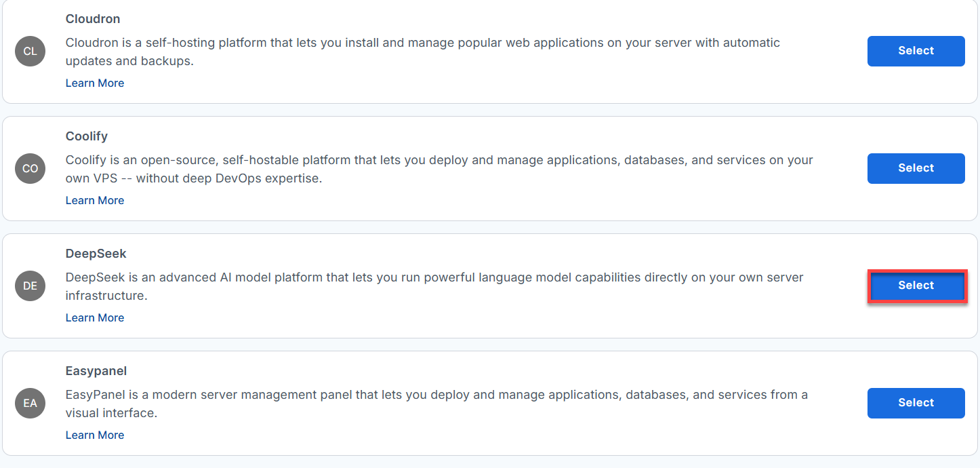Open Learn More link under Coolify
Image resolution: width=980 pixels, height=468 pixels.
pos(95,201)
